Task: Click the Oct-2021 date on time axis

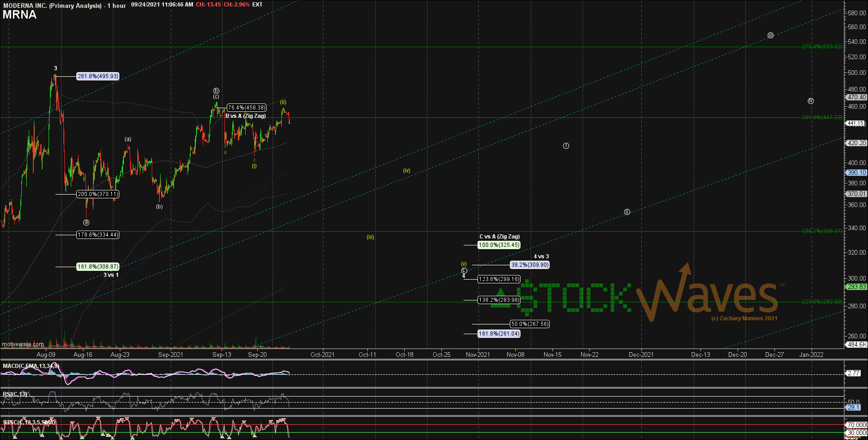Action: (322, 355)
